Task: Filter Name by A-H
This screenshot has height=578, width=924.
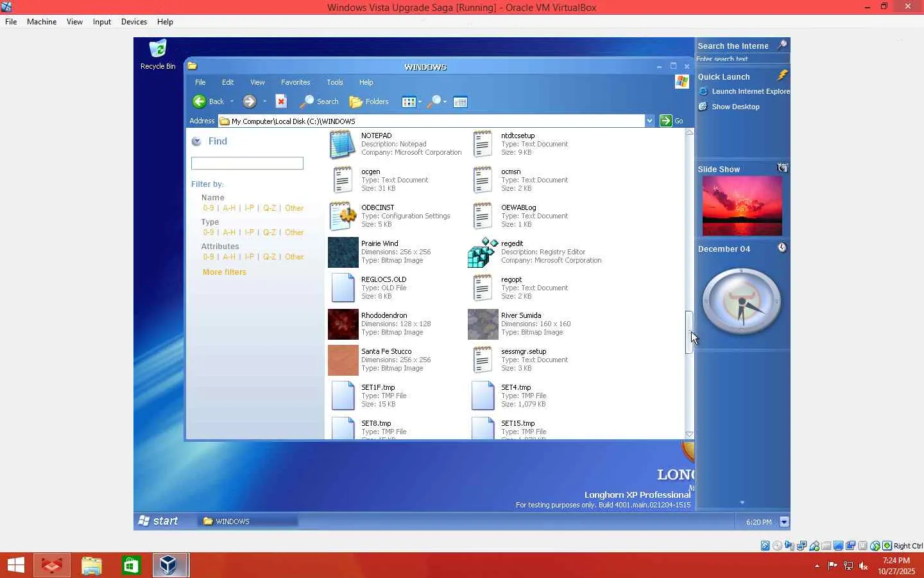Action: [x=229, y=208]
